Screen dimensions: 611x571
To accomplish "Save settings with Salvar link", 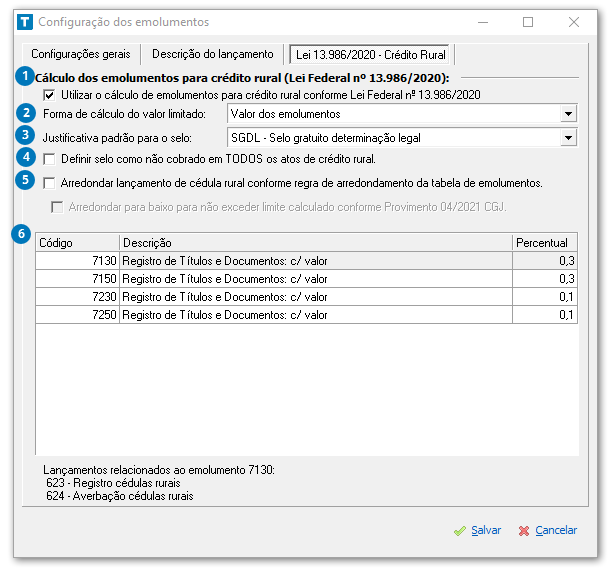I will 486,530.
